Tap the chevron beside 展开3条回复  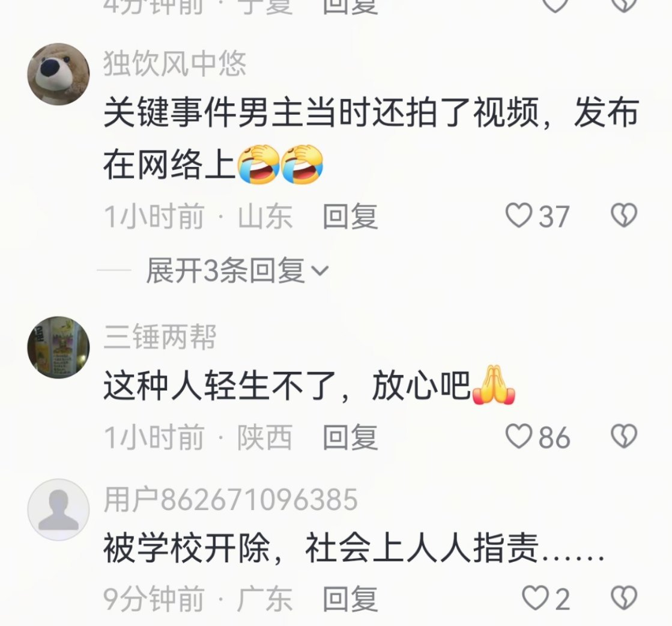pos(319,271)
